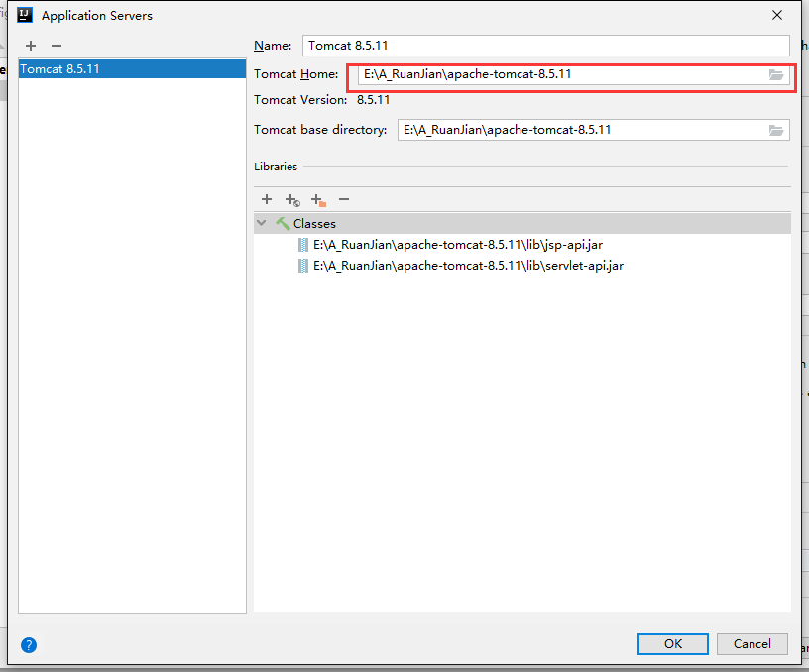Image resolution: width=809 pixels, height=672 pixels.
Task: Select Tomcat 8.5.11 in server list
Action: click(132, 69)
